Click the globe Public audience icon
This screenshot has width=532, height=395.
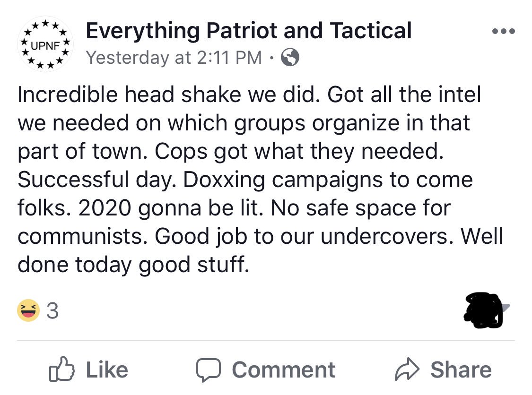[290, 58]
